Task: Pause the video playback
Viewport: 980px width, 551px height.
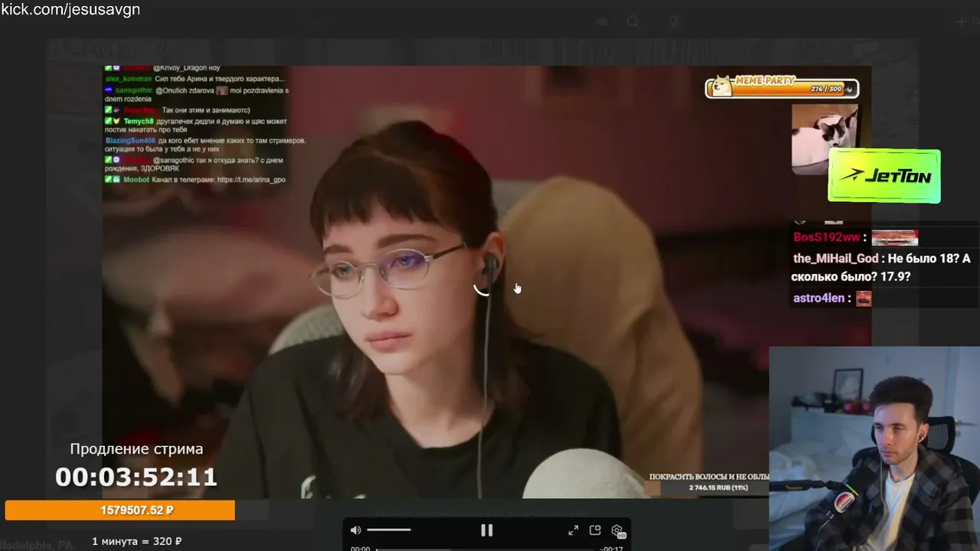Action: 487,530
